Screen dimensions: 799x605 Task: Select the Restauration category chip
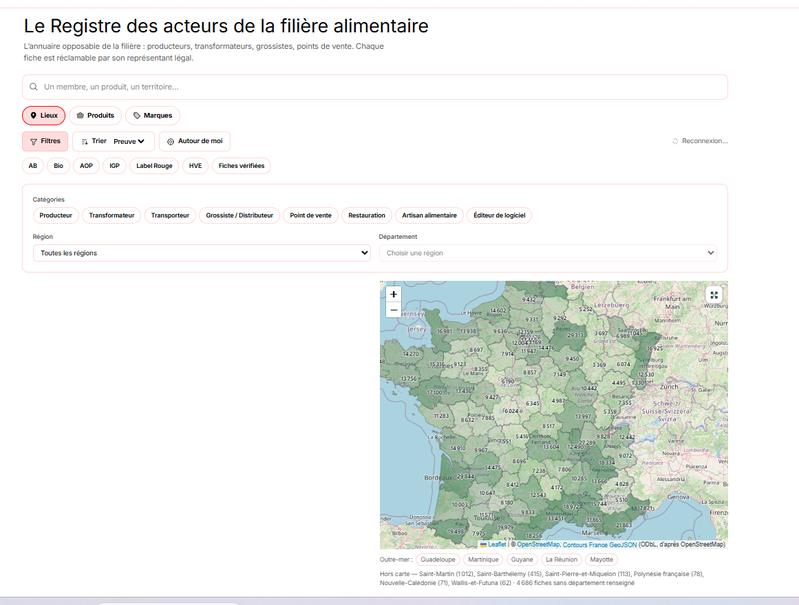[x=367, y=216]
